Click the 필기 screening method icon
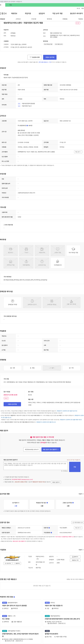Screen dimensions: 84x644 [x=52, y=368]
